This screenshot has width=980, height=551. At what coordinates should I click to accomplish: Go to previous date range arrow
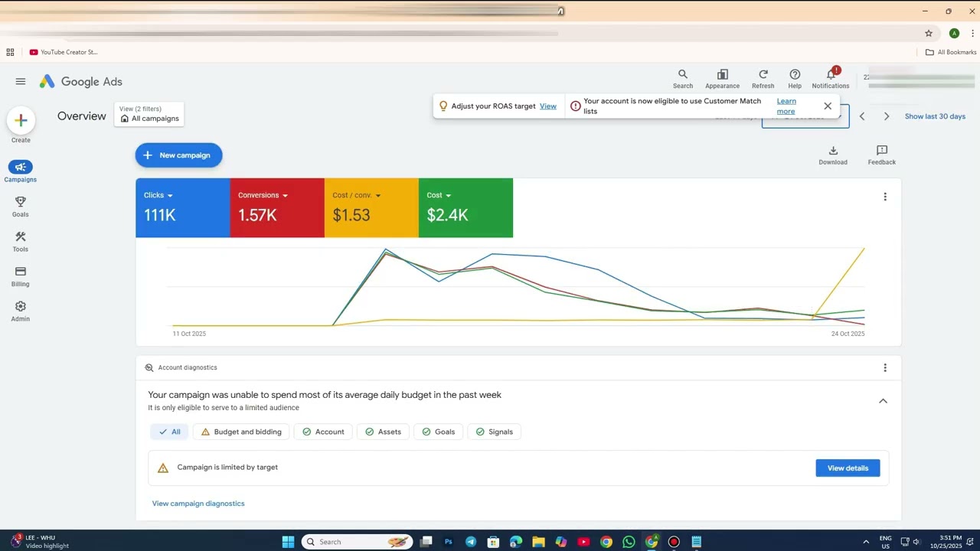[862, 116]
